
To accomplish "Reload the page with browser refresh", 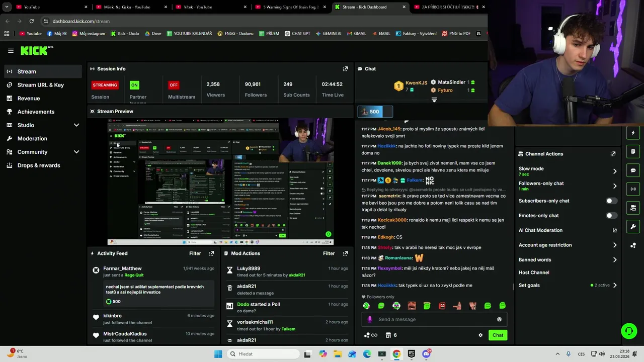I will pos(31,21).
